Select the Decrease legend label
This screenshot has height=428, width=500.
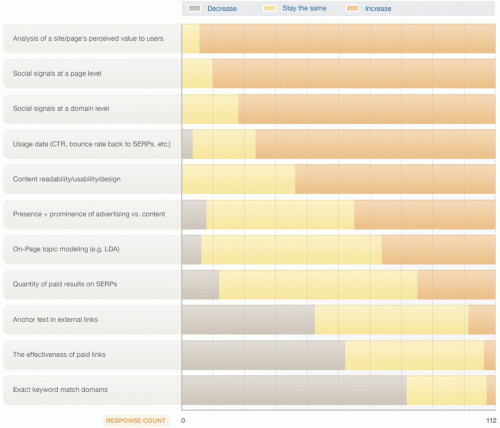coord(222,9)
